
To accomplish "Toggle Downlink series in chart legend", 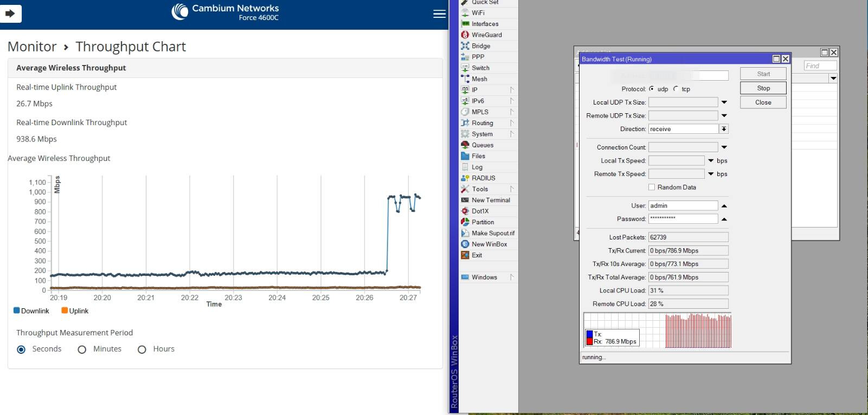I will coord(31,311).
